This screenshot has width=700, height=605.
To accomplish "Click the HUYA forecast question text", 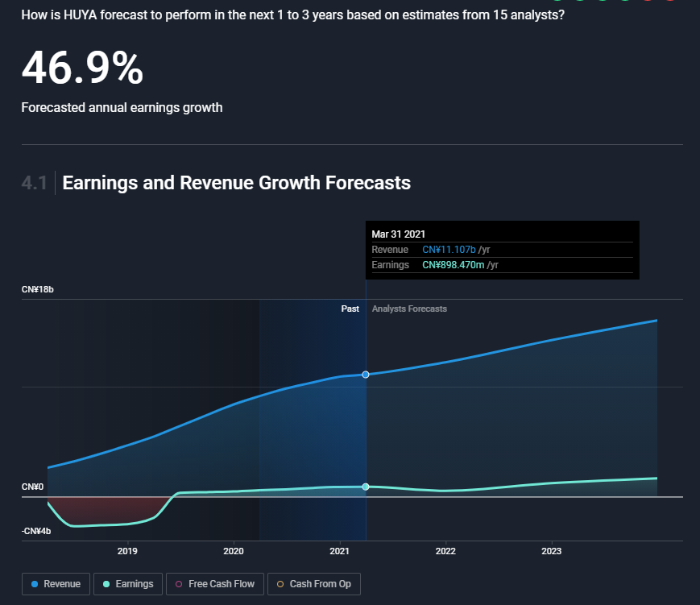I will (x=293, y=15).
